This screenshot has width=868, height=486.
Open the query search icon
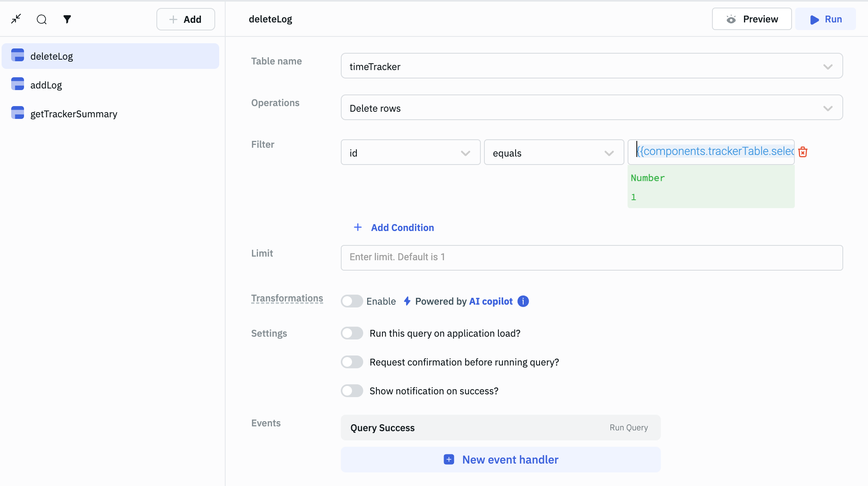42,19
